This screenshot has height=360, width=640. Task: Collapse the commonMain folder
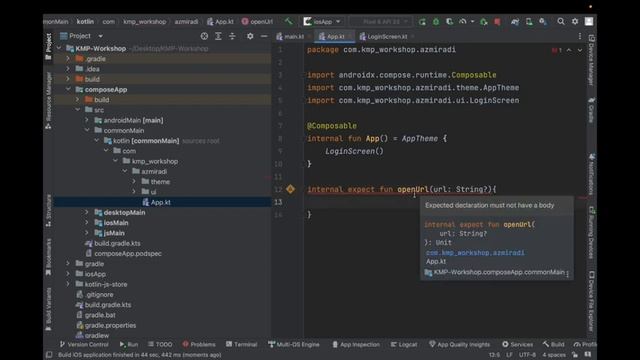(x=87, y=130)
